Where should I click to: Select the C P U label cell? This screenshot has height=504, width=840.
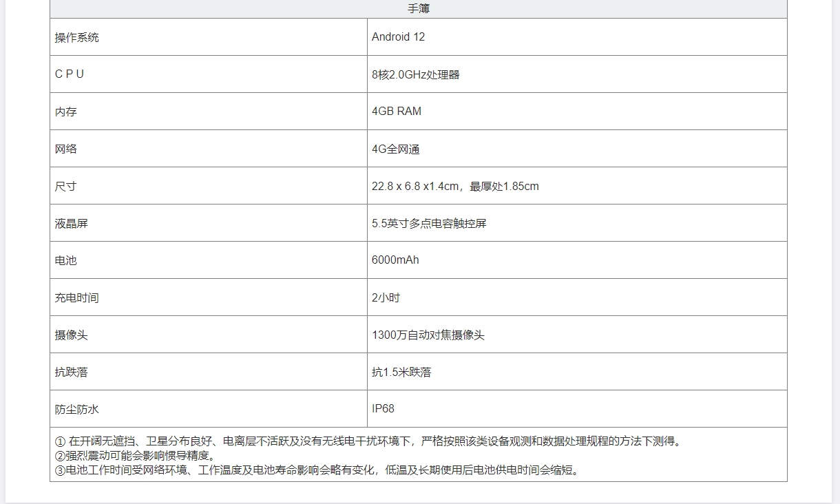(70, 74)
